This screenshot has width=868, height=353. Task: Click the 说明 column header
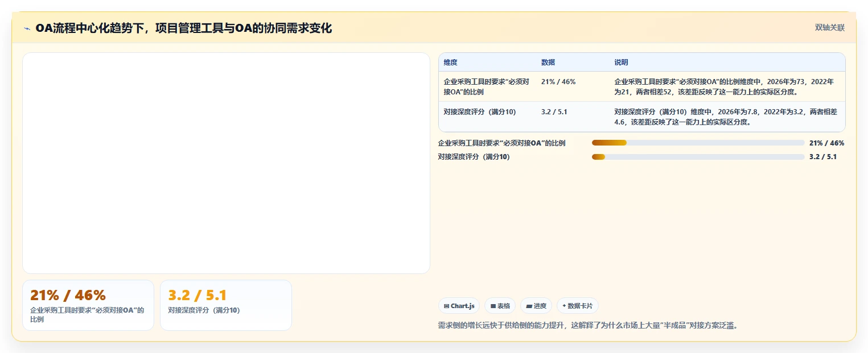[621, 63]
